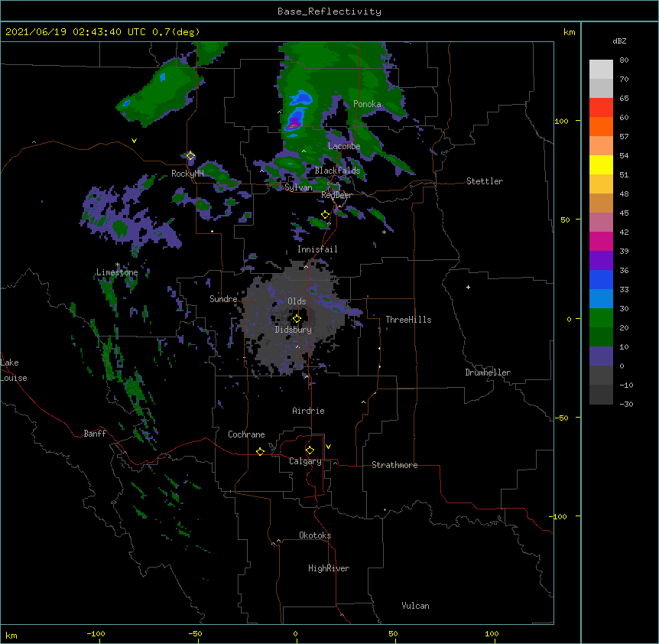Click the 80 value on the dBZ legend
The width and height of the screenshot is (659, 644).
[x=624, y=60]
